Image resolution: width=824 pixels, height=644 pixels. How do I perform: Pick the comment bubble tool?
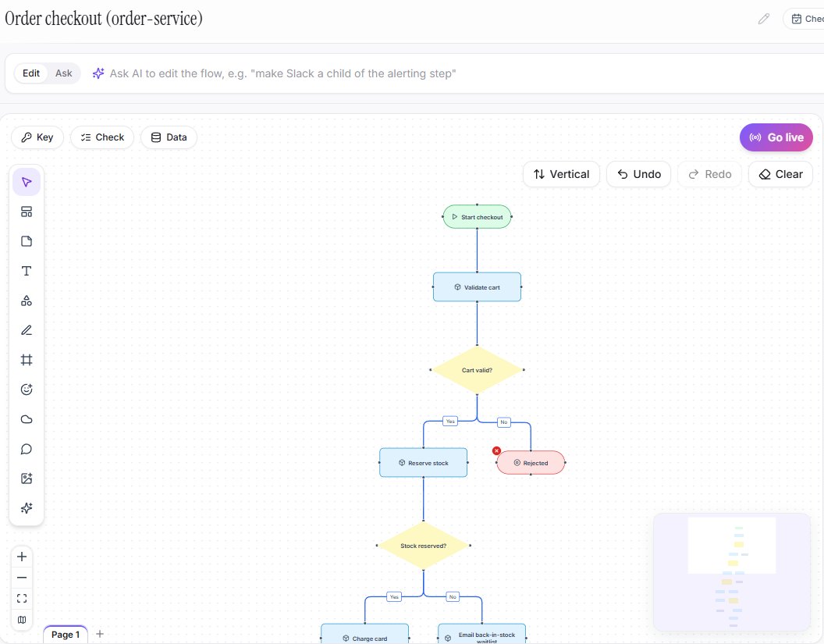27,449
